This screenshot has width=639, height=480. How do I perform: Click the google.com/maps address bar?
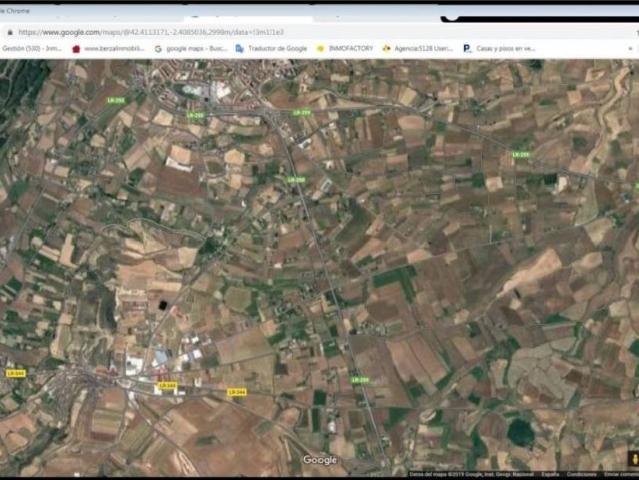pyautogui.click(x=200, y=32)
